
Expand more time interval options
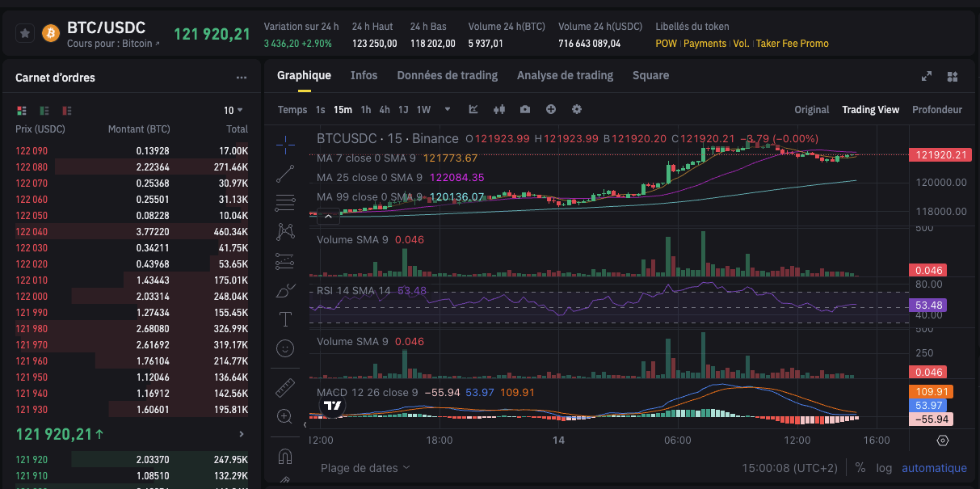[x=446, y=109]
